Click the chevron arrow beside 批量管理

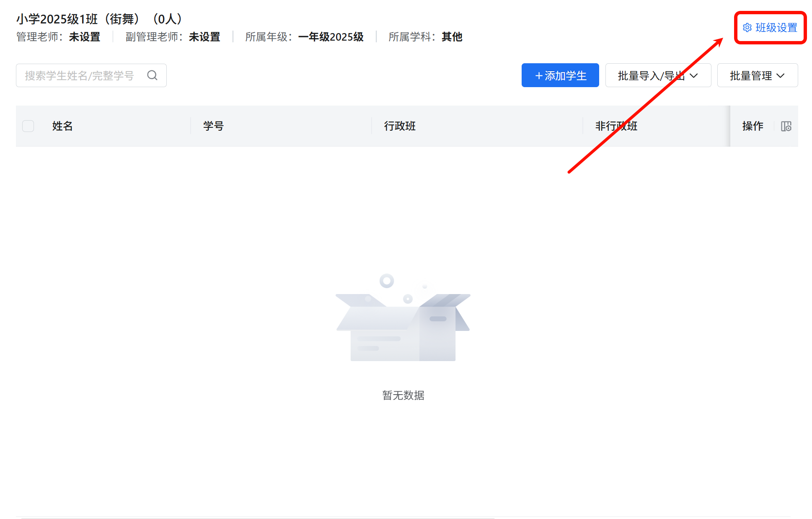click(781, 76)
